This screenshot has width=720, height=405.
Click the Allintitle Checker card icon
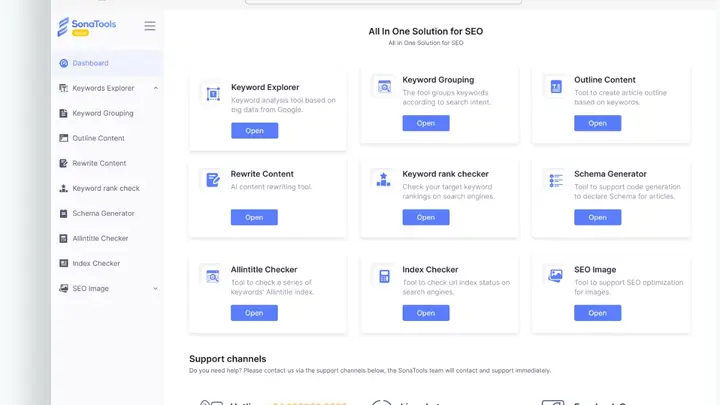(x=212, y=276)
